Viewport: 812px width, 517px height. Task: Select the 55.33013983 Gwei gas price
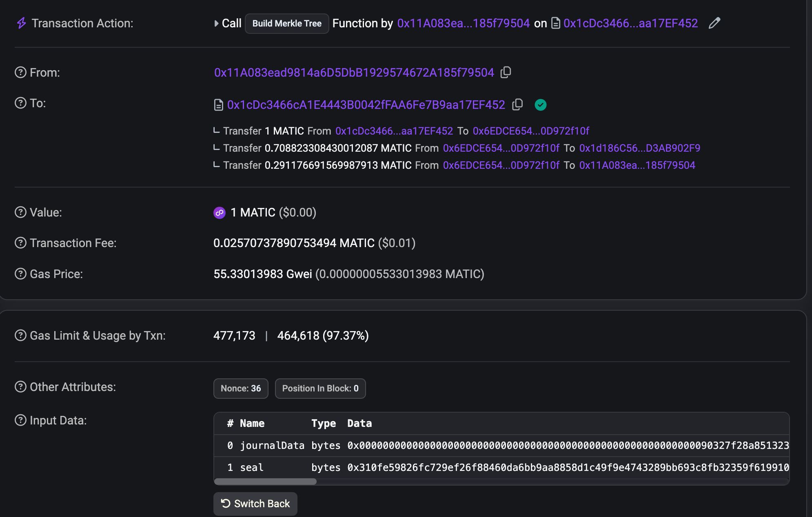[x=263, y=274]
